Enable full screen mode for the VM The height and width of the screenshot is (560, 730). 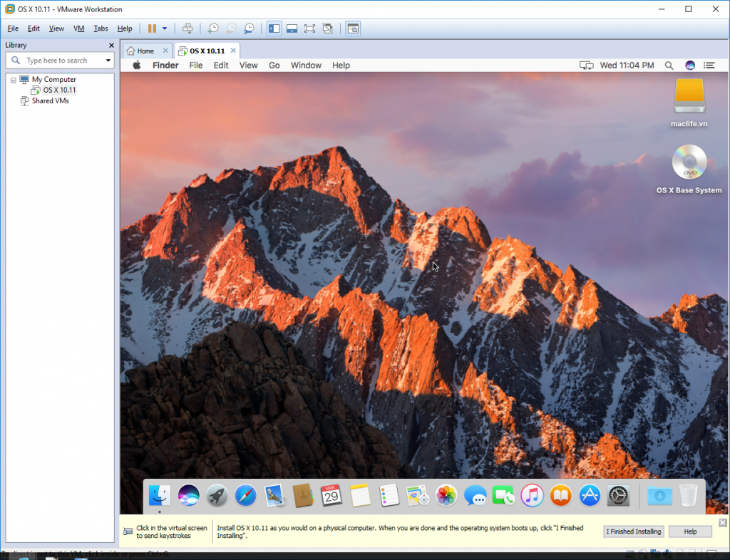click(308, 28)
